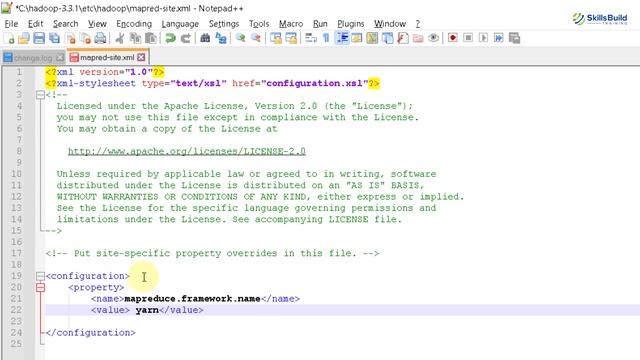Open the Tools menu
Viewport: 640px width, 360px height.
(259, 24)
